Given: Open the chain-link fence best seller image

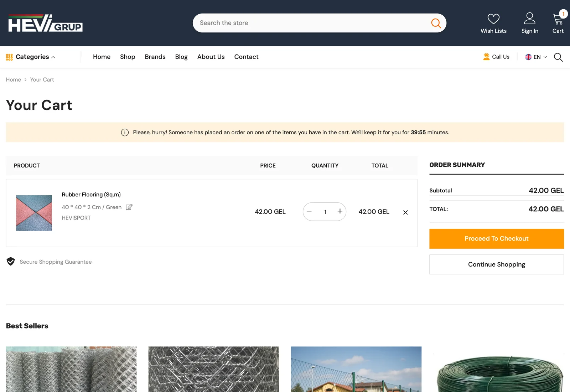Looking at the screenshot, I should 71,369.
